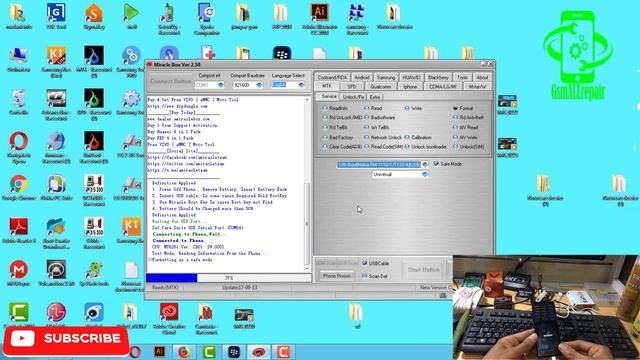This screenshot has width=640, height=360.
Task: Click the 31% progress bar
Action: coord(229,278)
